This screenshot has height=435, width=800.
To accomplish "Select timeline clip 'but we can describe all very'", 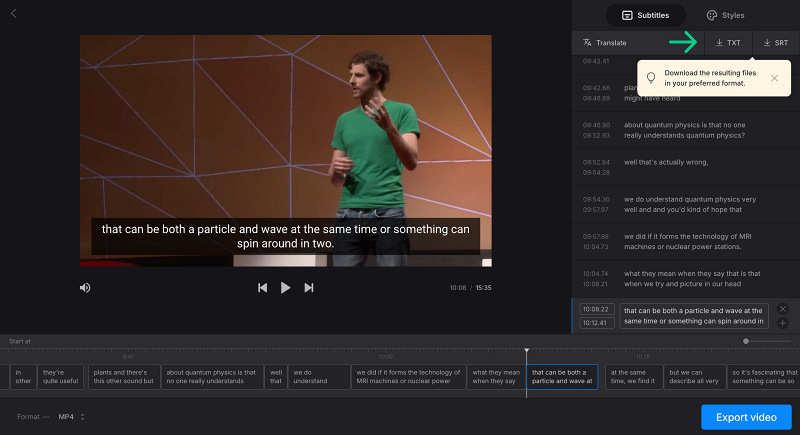I will pos(695,377).
